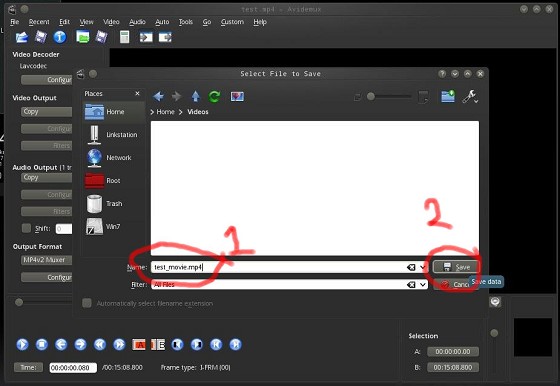
Task: Open Linkstation in Places panel
Action: 114,135
